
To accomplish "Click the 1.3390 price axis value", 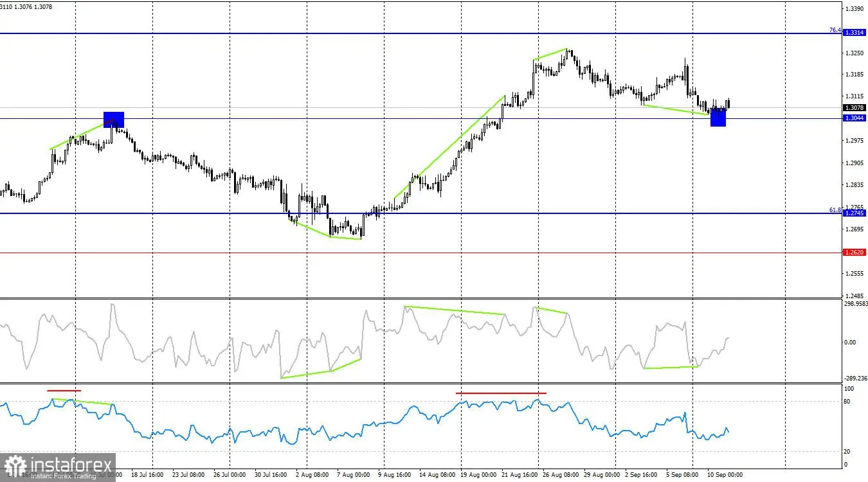I will click(856, 9).
